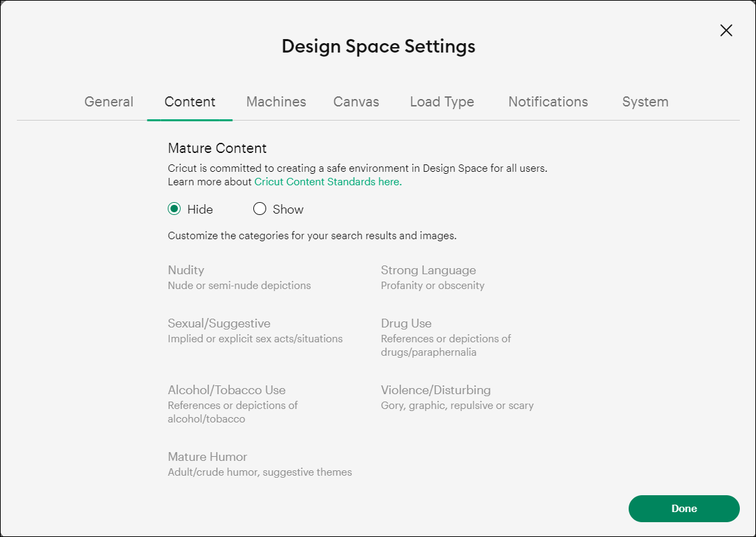Open the Load Type settings tab
Screen dimensions: 756x537
point(441,102)
